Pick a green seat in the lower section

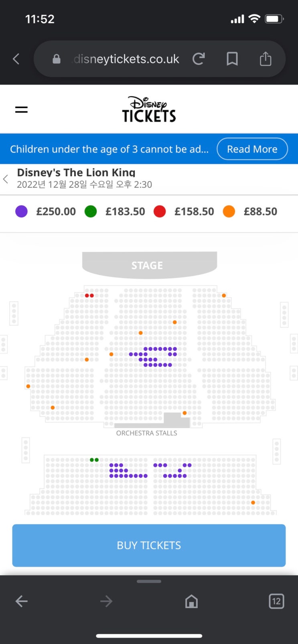pyautogui.click(x=92, y=460)
